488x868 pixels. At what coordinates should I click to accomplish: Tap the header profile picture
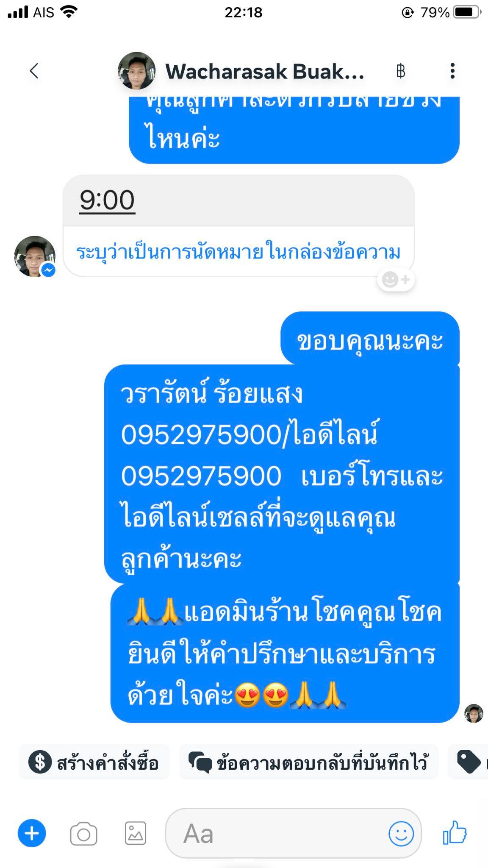136,71
